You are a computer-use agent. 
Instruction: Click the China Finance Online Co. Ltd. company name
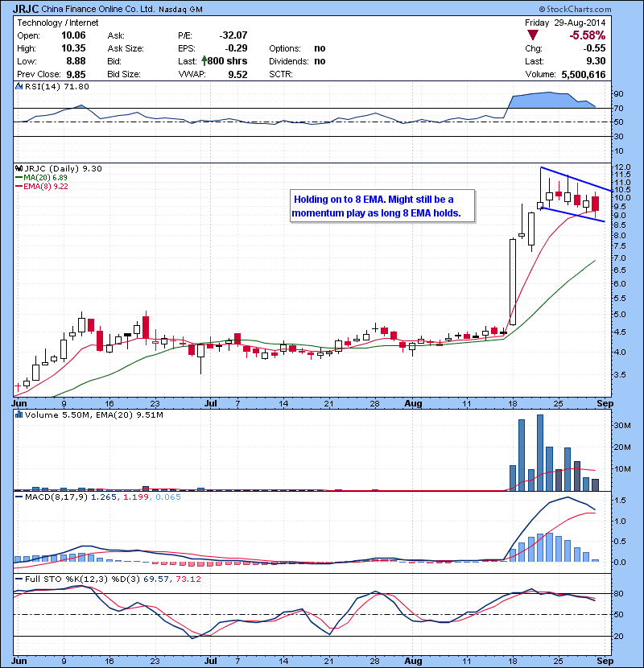tap(98, 9)
